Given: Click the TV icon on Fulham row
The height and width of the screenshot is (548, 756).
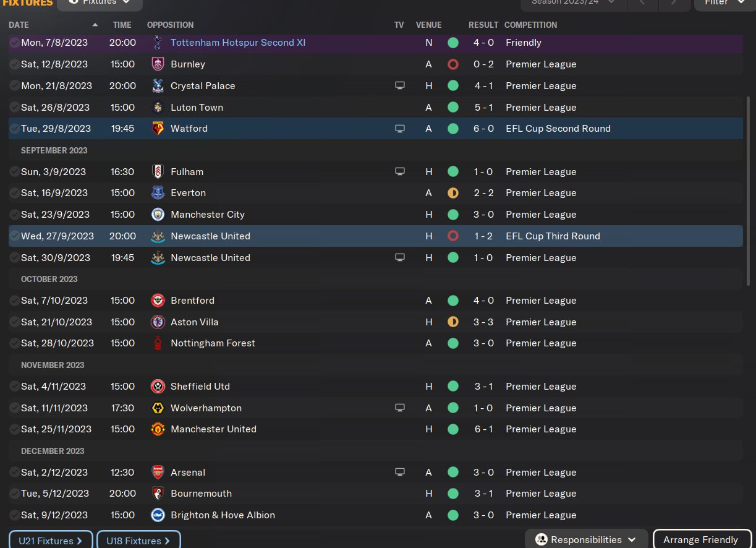Looking at the screenshot, I should 400,172.
